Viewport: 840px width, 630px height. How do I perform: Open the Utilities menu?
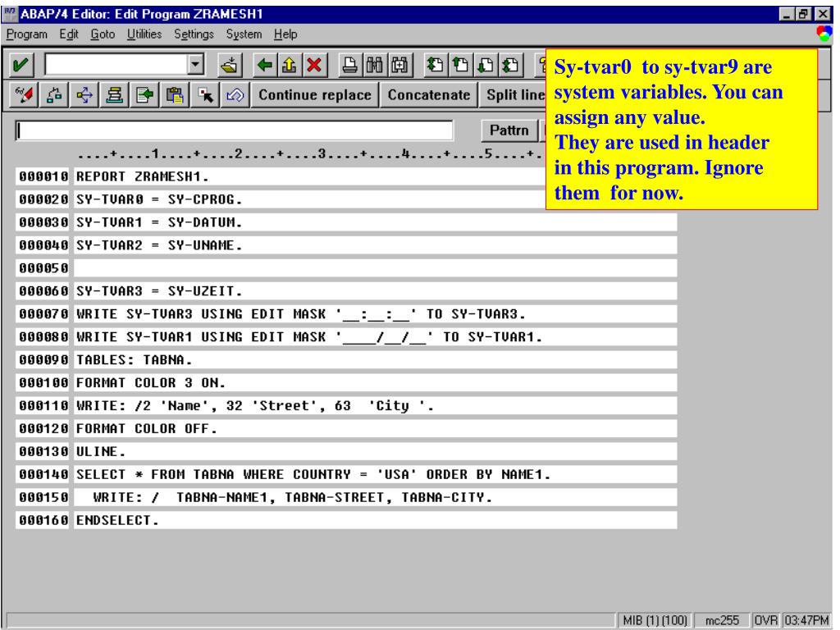pos(144,34)
